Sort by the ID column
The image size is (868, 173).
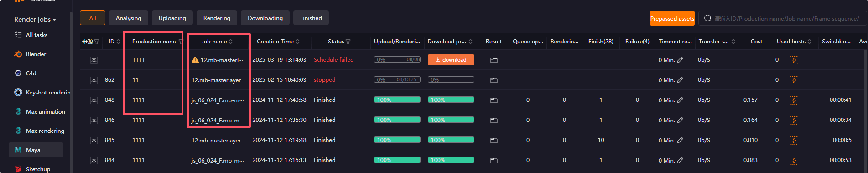tap(119, 42)
